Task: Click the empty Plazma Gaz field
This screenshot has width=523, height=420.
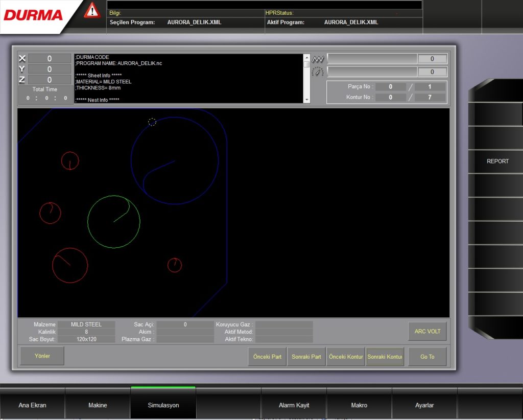Action: click(185, 339)
